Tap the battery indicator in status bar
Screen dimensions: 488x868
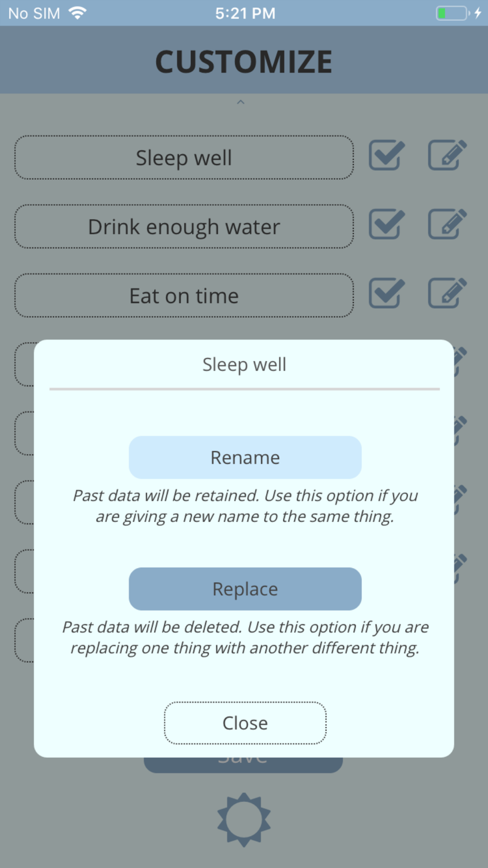[x=452, y=13]
